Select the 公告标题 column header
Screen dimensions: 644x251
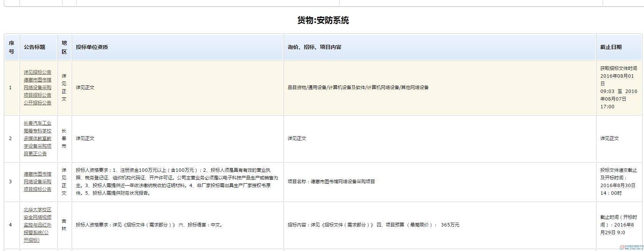point(34,47)
